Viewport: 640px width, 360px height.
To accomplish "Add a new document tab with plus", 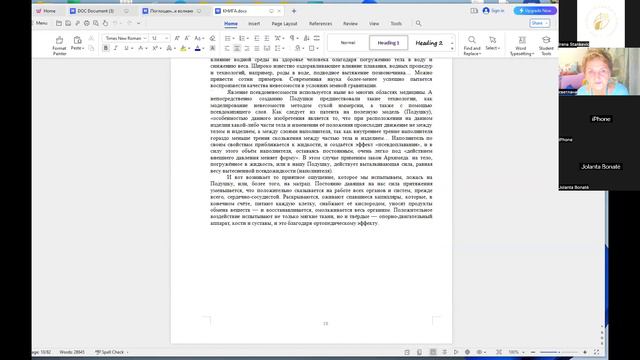I will coord(294,11).
